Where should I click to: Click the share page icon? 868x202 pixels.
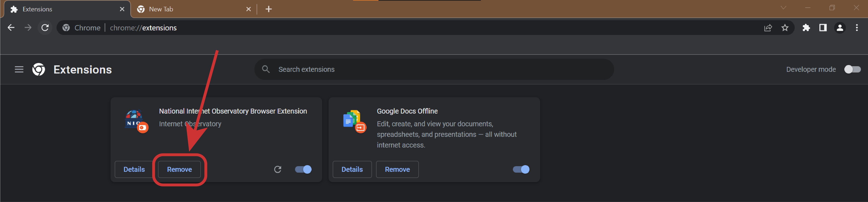click(x=768, y=28)
